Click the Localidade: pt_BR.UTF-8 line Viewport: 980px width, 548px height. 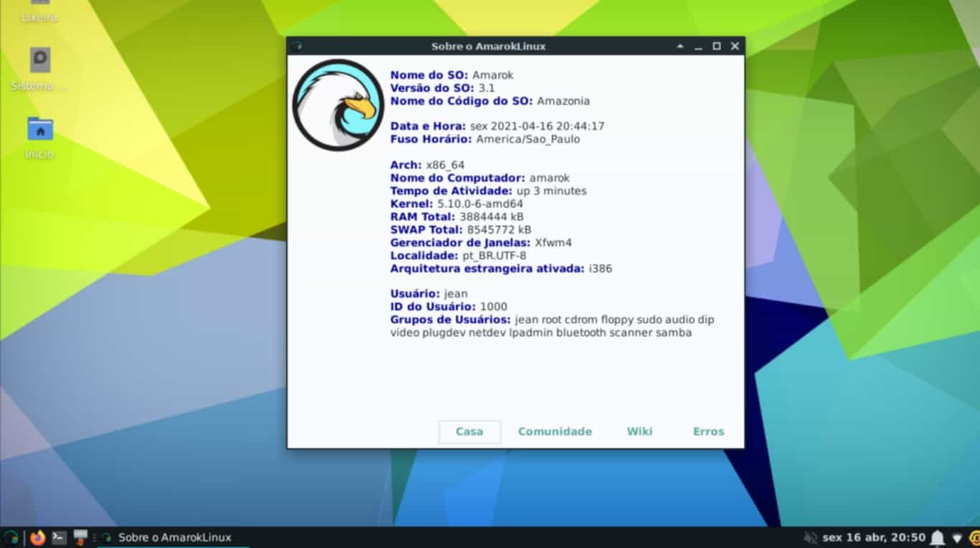[x=458, y=255]
